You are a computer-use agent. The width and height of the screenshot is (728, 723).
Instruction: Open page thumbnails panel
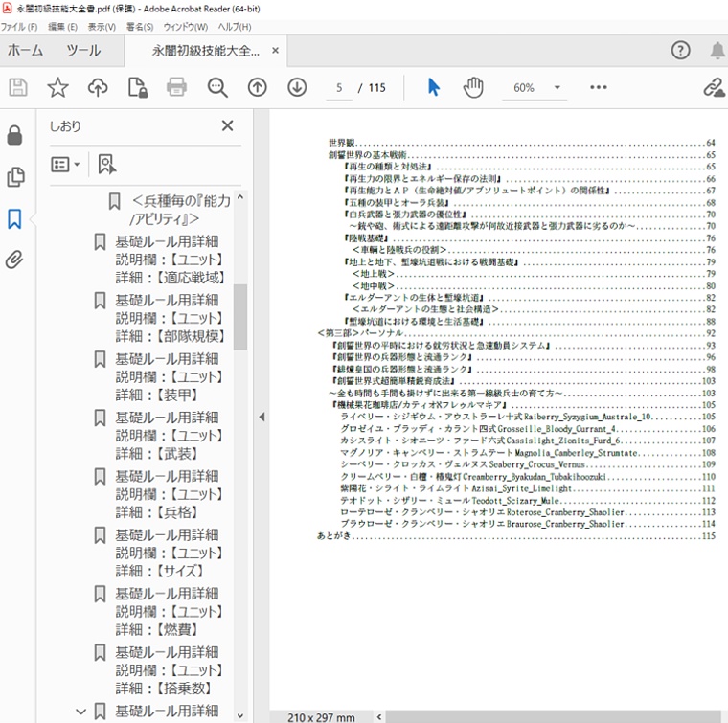click(15, 177)
